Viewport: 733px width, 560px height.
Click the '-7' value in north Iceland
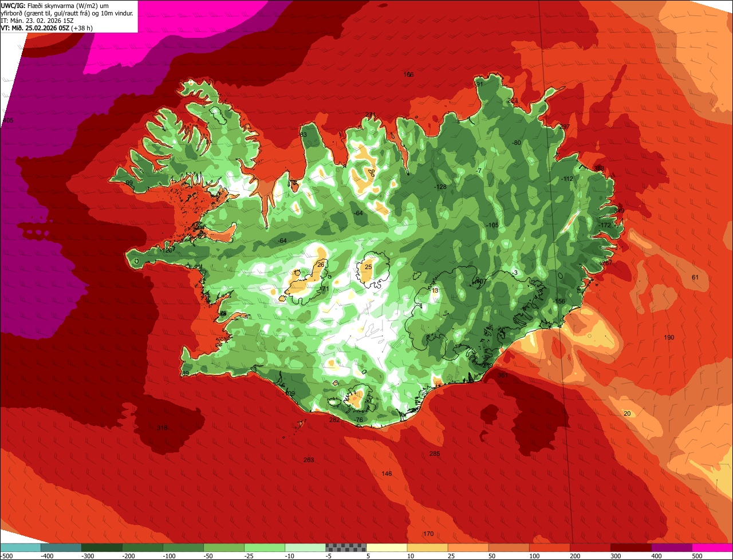point(479,171)
